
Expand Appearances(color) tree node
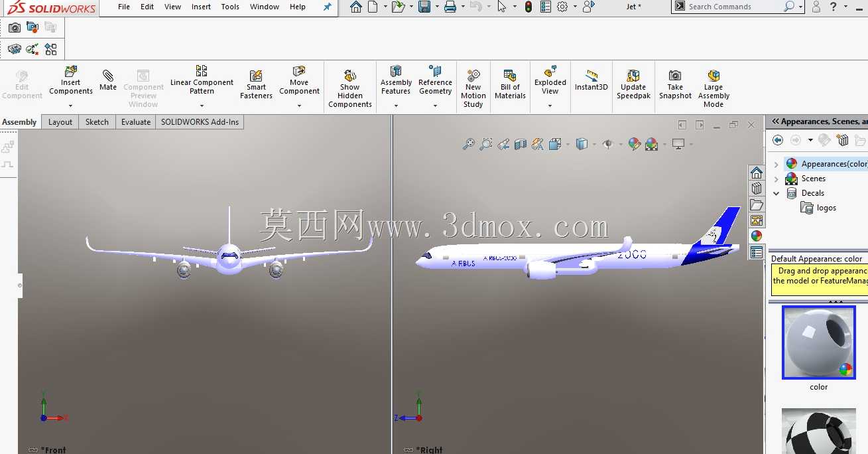[776, 164]
